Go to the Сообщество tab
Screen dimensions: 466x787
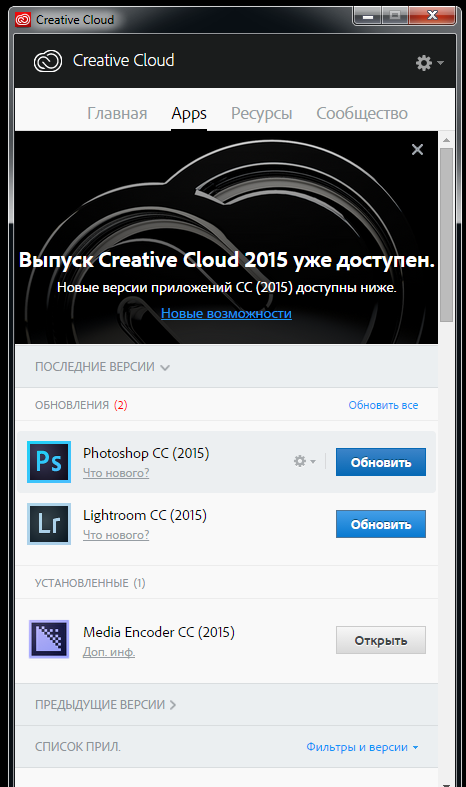[362, 113]
